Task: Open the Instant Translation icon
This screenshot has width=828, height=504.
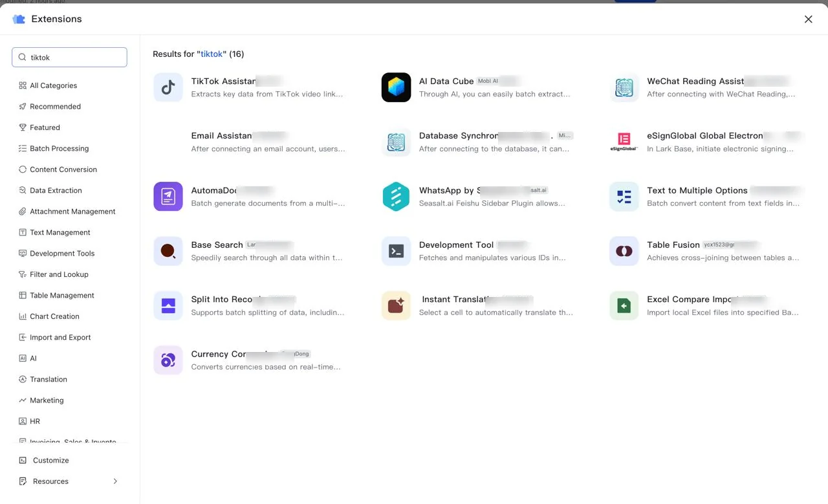Action: click(x=396, y=305)
